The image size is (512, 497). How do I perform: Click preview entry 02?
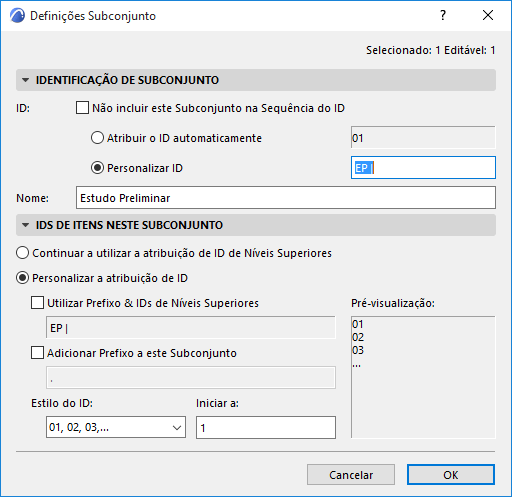pos(358,337)
